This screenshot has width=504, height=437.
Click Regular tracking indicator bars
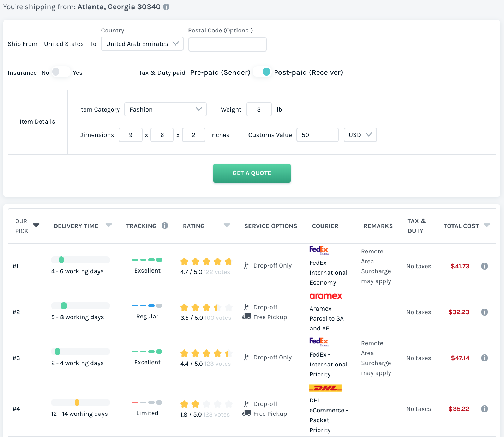[147, 306]
